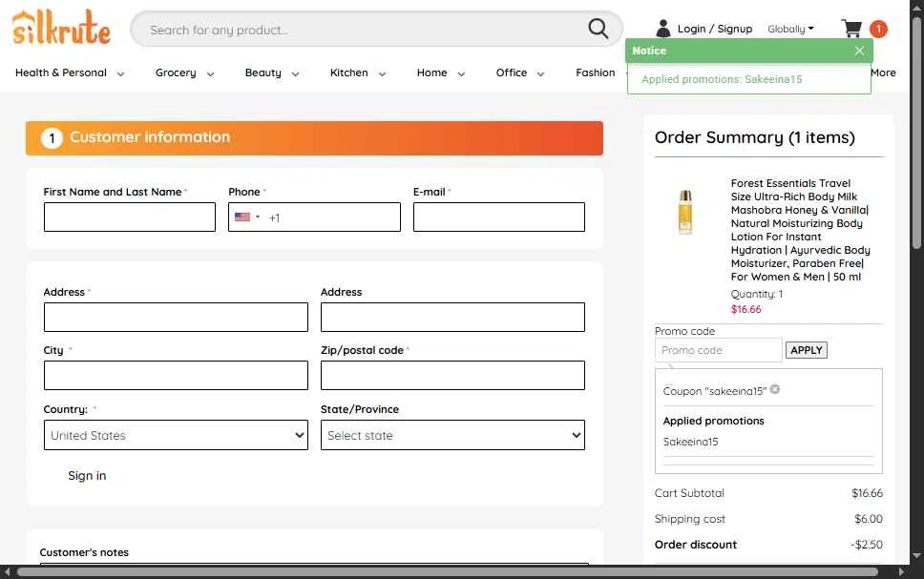Focus the City field
The width and height of the screenshot is (924, 579).
(176, 375)
